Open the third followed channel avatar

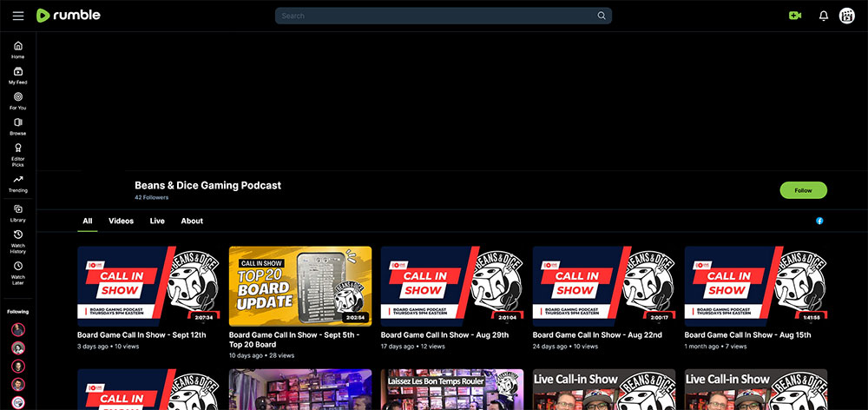pyautogui.click(x=18, y=367)
